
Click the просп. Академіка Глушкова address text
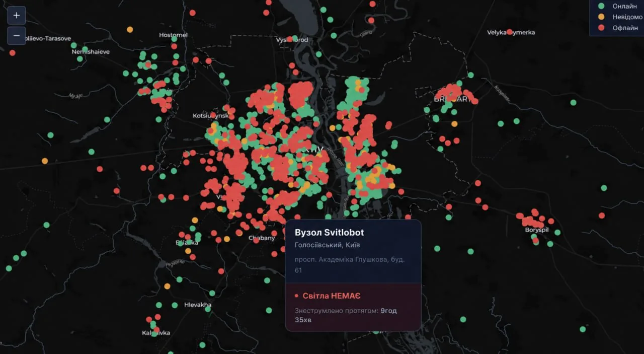[350, 265]
